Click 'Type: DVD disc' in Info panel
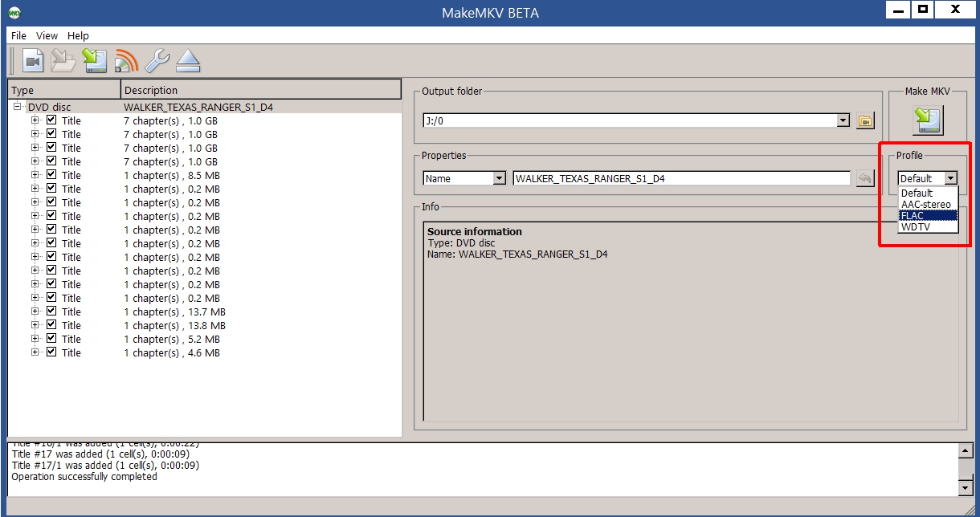The width and height of the screenshot is (980, 517). click(x=462, y=242)
